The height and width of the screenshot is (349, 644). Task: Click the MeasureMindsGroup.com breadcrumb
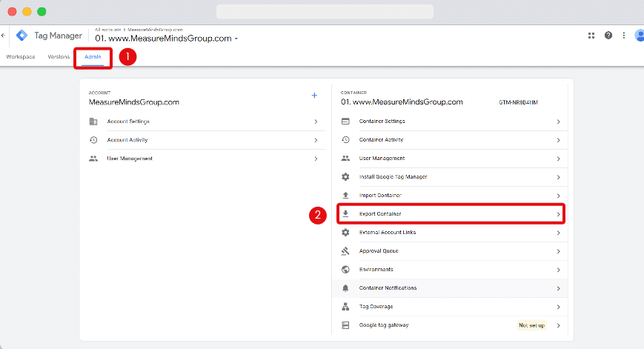(155, 30)
